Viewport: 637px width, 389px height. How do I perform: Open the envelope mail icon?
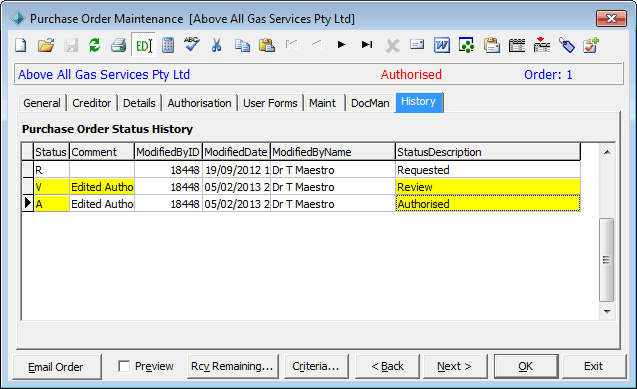tap(417, 44)
